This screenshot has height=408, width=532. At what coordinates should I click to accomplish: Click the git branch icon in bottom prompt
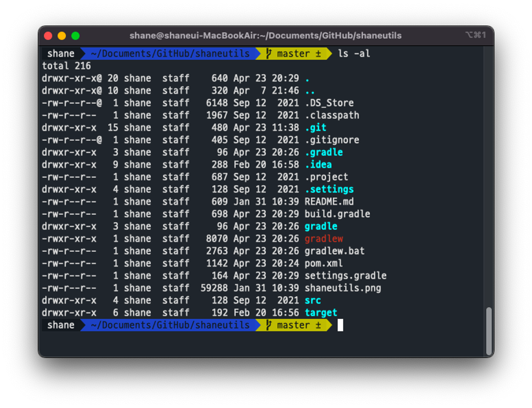pos(269,325)
